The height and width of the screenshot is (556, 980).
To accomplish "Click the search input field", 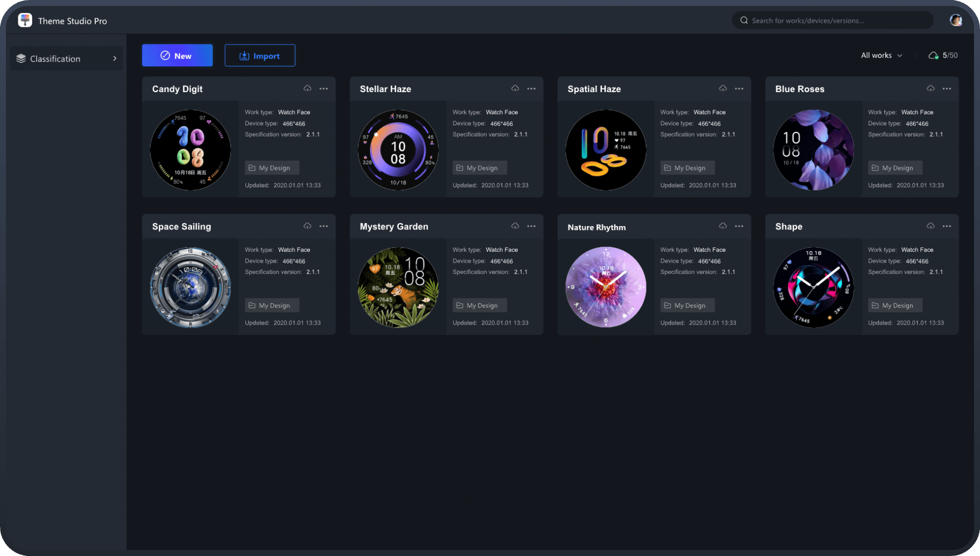I will 833,20.
